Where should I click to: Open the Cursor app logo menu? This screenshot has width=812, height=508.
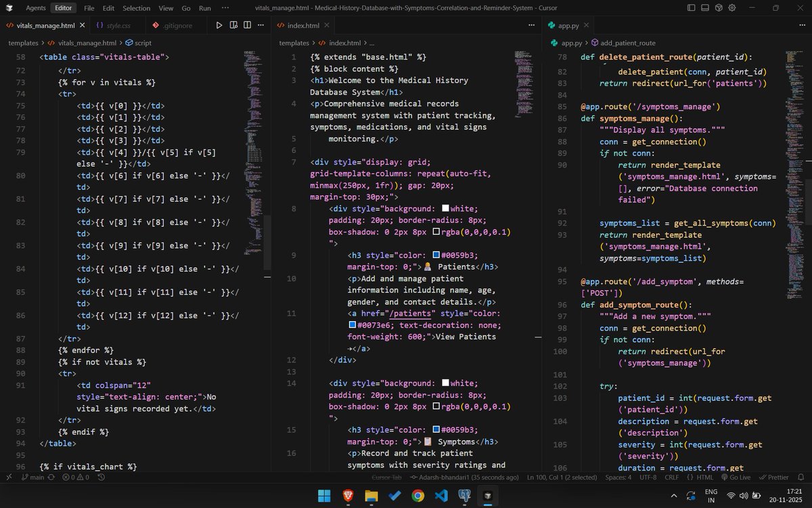(x=9, y=8)
